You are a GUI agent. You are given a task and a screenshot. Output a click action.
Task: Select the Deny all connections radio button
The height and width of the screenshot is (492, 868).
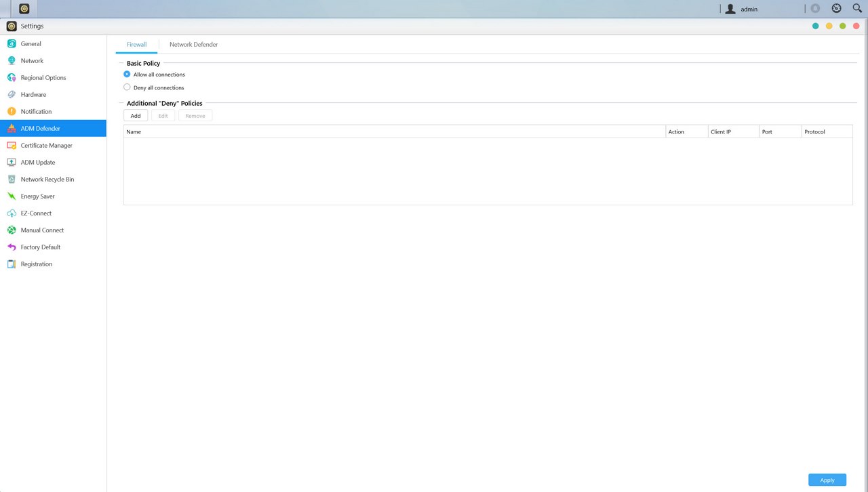(127, 87)
